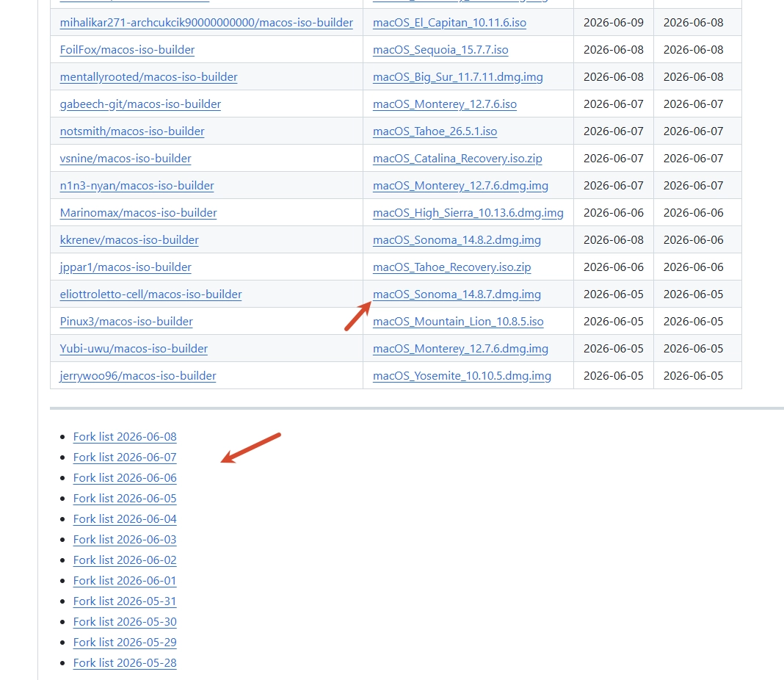The width and height of the screenshot is (784, 680).
Task: Visit gabeech-git/macos-iso-builder repo
Action: pos(140,104)
